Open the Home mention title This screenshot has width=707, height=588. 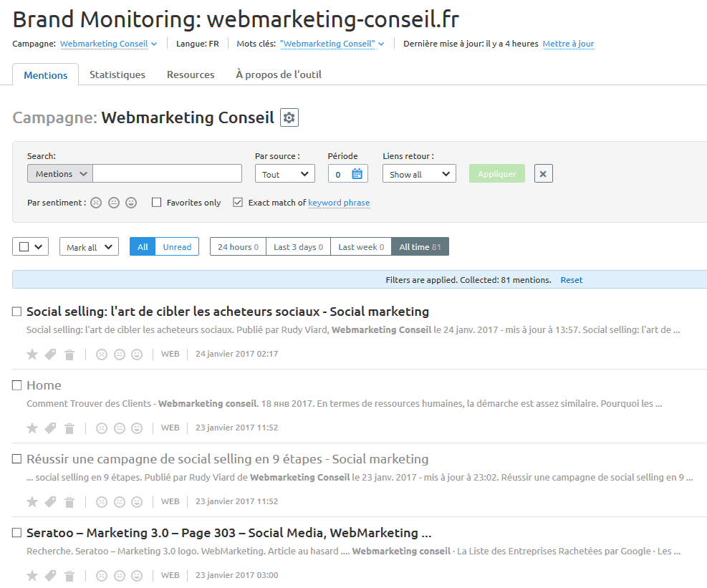point(44,385)
